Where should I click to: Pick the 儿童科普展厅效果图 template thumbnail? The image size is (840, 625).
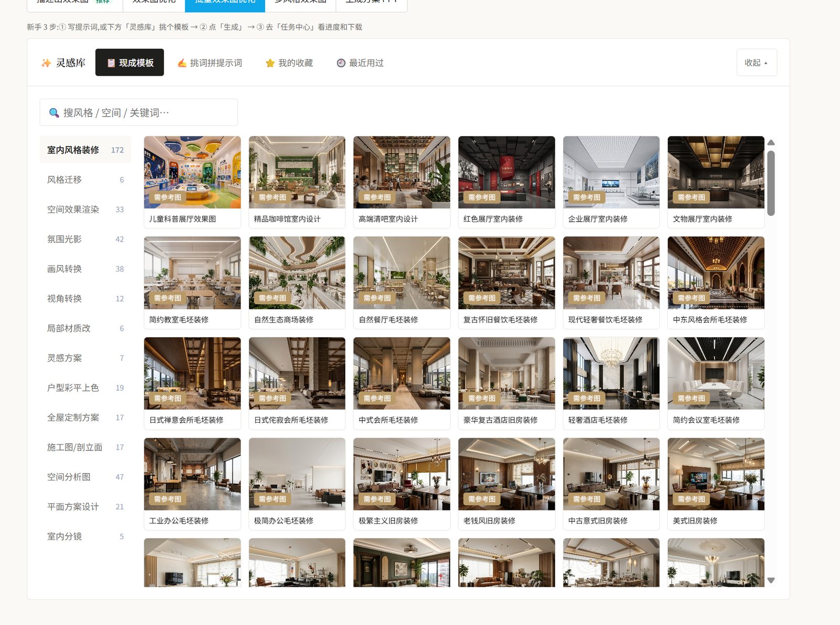pos(192,172)
